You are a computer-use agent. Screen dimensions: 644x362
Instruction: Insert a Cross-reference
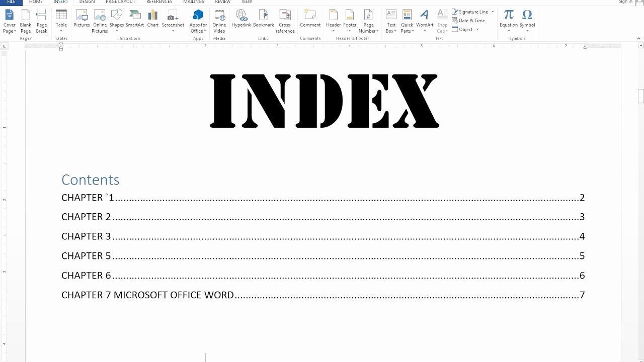(x=285, y=21)
